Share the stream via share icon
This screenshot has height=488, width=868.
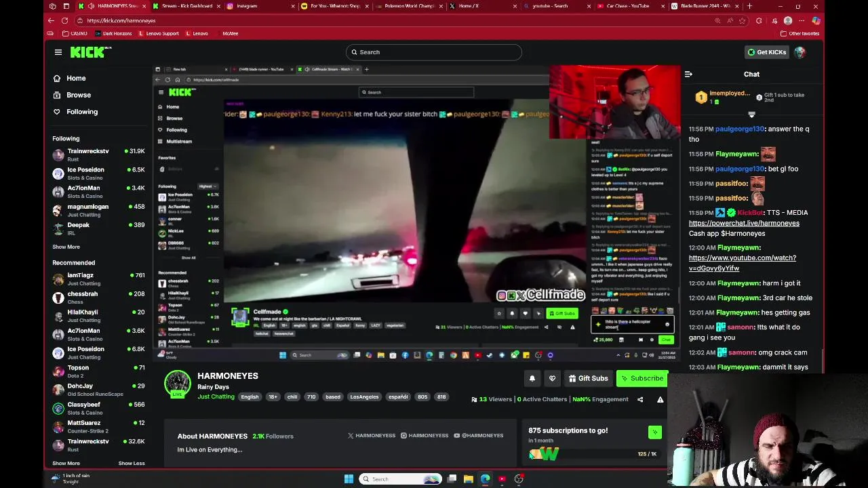click(640, 399)
